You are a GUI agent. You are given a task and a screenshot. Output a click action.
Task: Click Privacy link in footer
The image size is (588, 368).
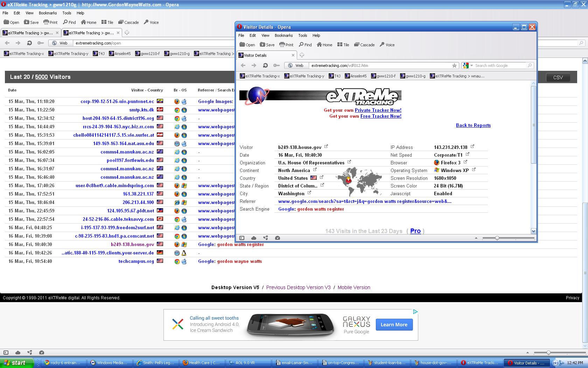tap(573, 298)
